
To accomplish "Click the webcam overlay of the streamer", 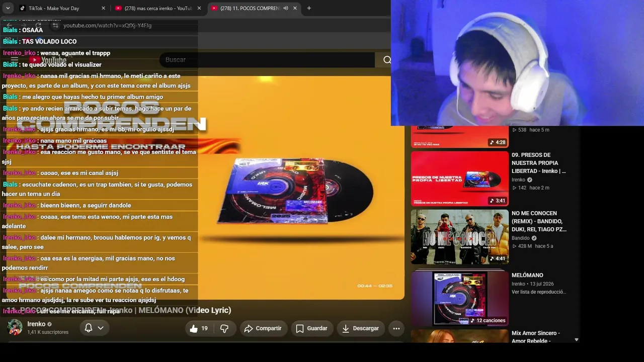I will [517, 63].
